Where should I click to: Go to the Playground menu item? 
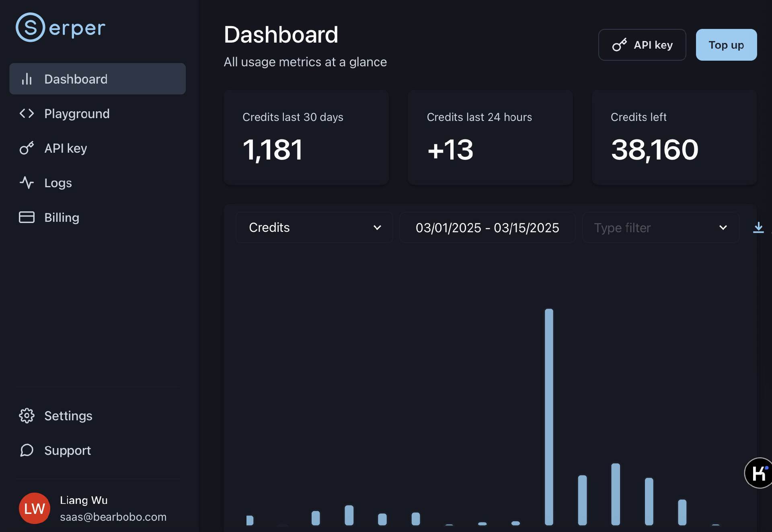[77, 113]
